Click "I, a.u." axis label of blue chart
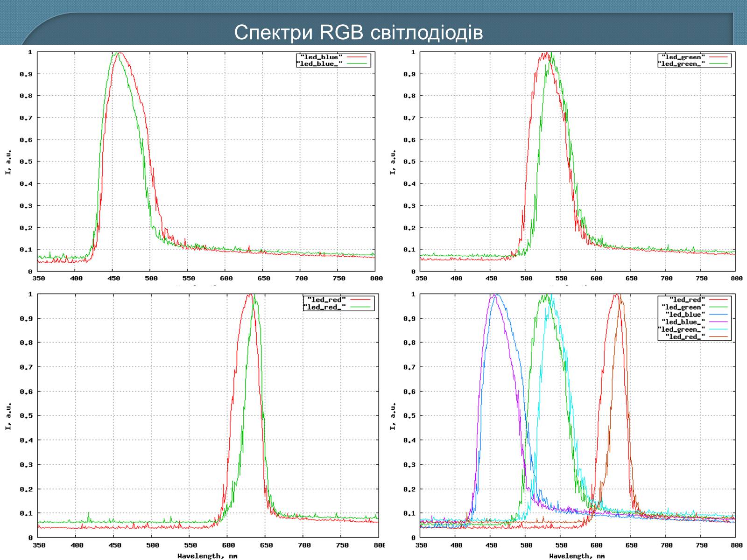 pos(8,162)
